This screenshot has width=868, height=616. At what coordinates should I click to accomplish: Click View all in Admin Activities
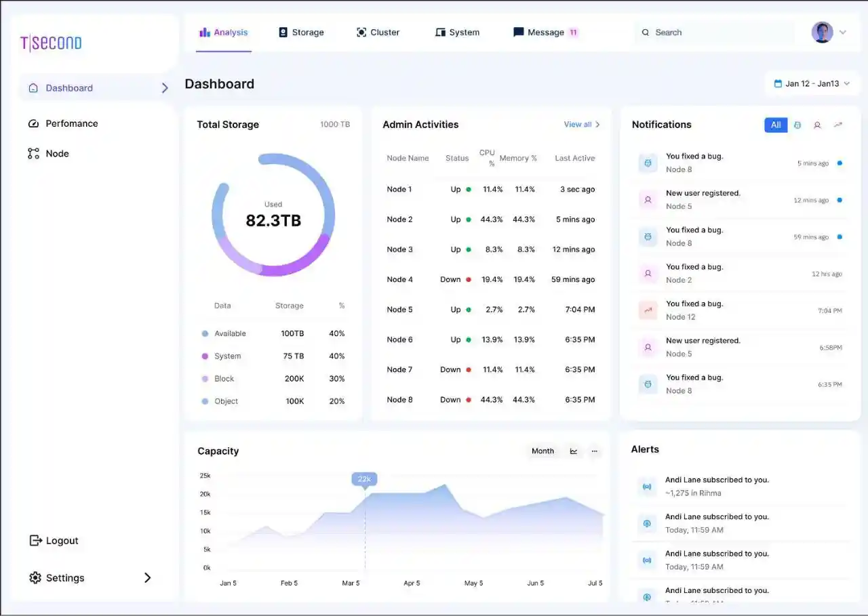582,125
